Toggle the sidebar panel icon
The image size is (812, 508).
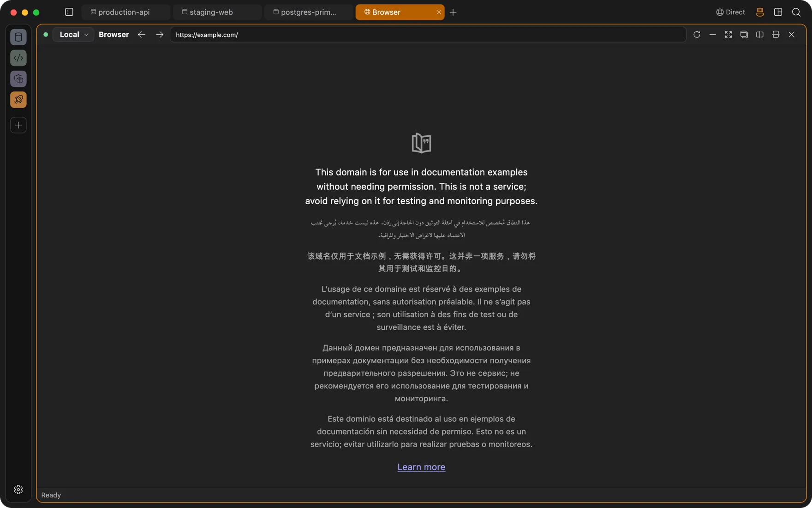(69, 12)
